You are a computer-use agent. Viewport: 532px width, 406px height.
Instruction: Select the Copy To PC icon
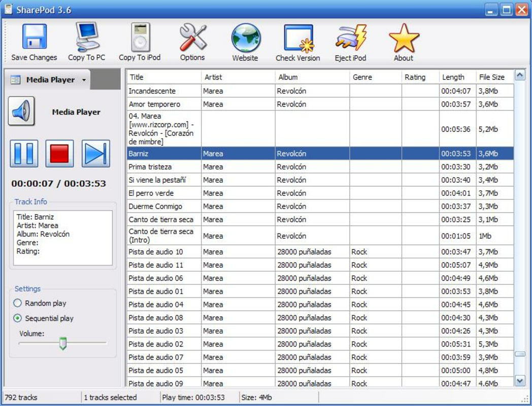pyautogui.click(x=86, y=38)
